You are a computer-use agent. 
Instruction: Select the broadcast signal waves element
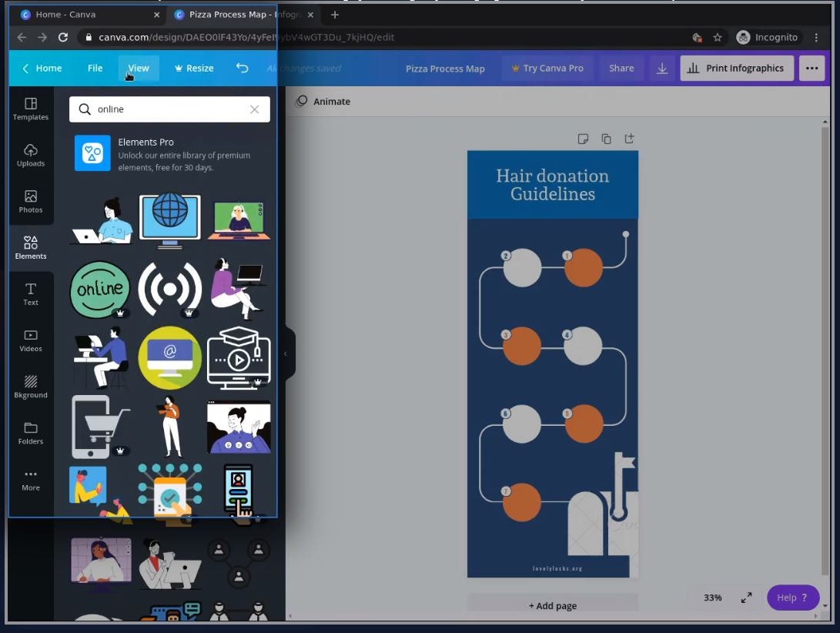pyautogui.click(x=170, y=290)
